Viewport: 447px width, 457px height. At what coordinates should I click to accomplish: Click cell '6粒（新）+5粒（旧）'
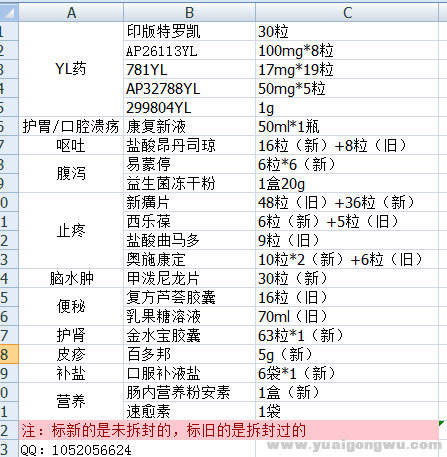(x=347, y=221)
